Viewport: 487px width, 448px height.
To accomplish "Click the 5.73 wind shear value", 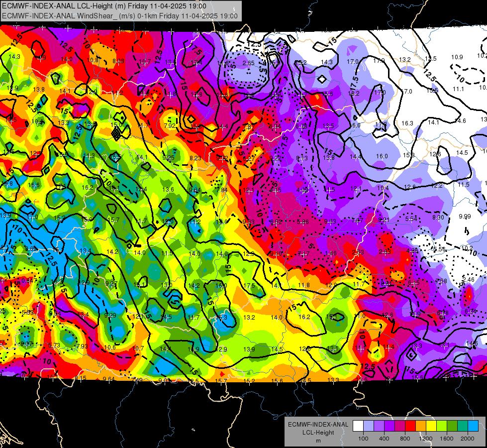I will coord(54,345).
